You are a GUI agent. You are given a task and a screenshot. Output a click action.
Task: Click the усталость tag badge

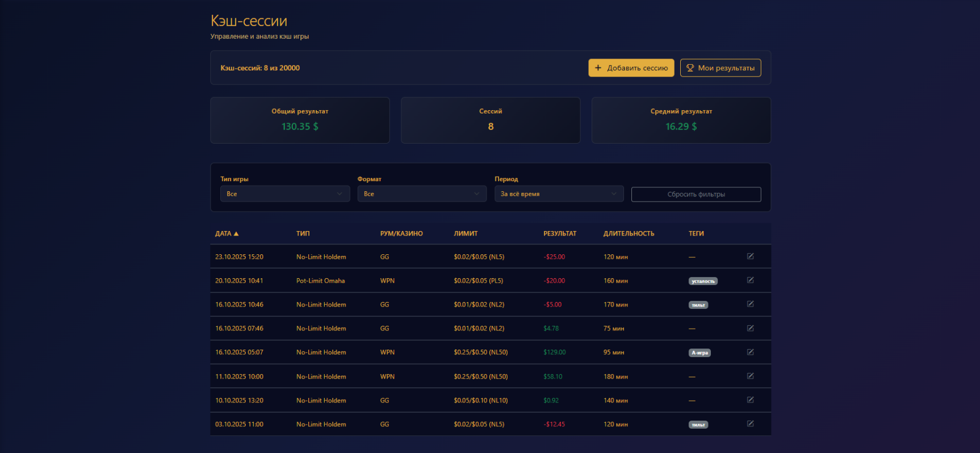[x=703, y=282]
